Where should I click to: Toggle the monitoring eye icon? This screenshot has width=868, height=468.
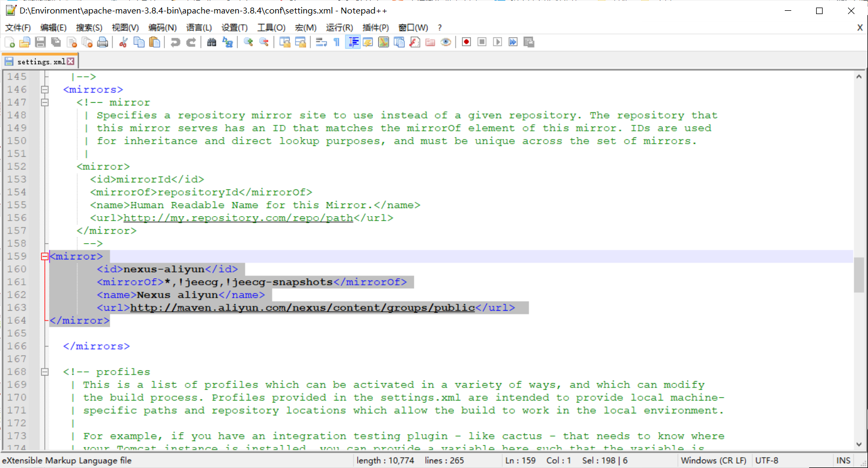[x=446, y=42]
